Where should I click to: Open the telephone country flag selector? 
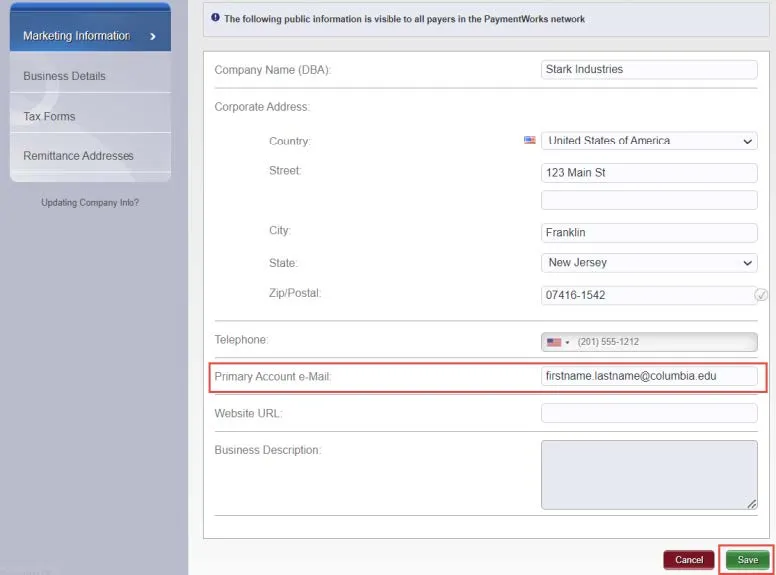pos(558,342)
